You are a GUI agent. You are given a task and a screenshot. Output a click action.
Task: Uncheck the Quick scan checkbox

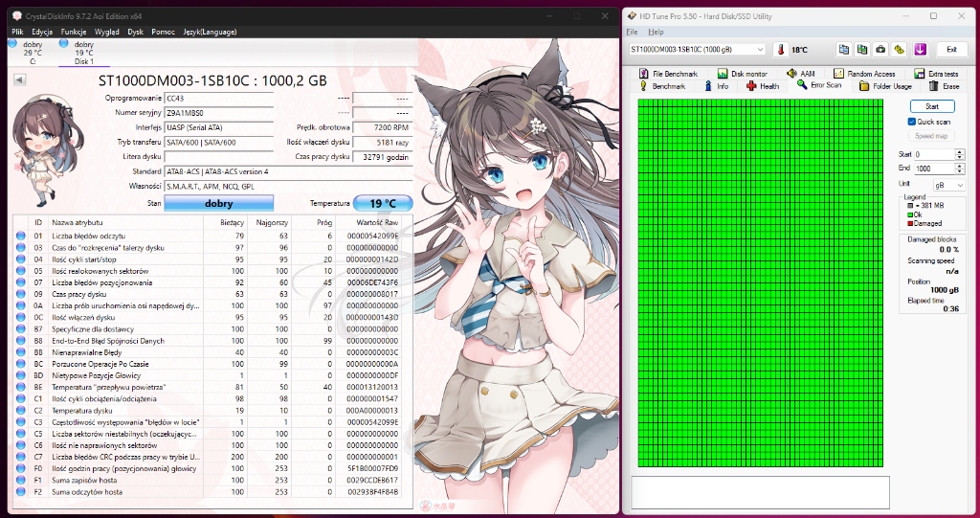point(912,122)
